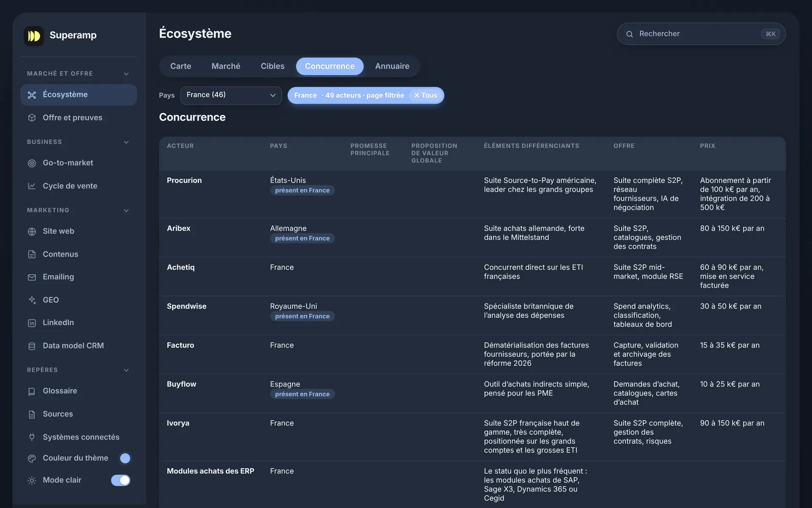This screenshot has width=812, height=508.
Task: Open the Cycle de vente page
Action: 79,186
